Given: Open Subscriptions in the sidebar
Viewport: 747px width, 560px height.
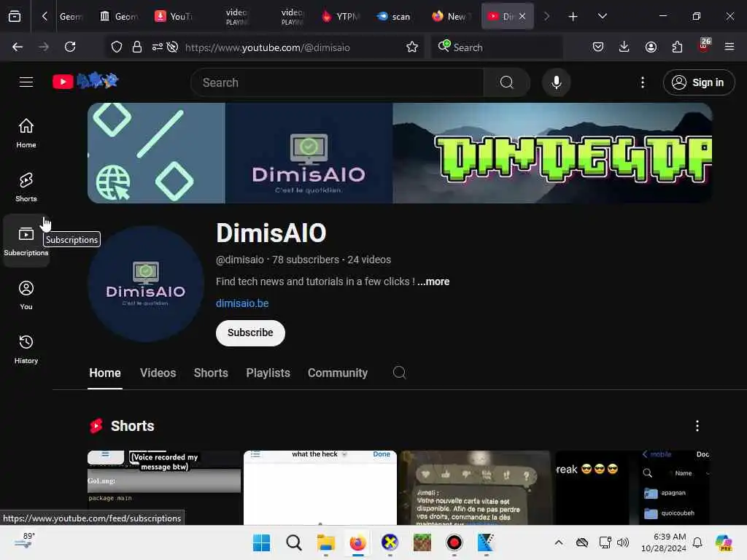Looking at the screenshot, I should tap(26, 241).
